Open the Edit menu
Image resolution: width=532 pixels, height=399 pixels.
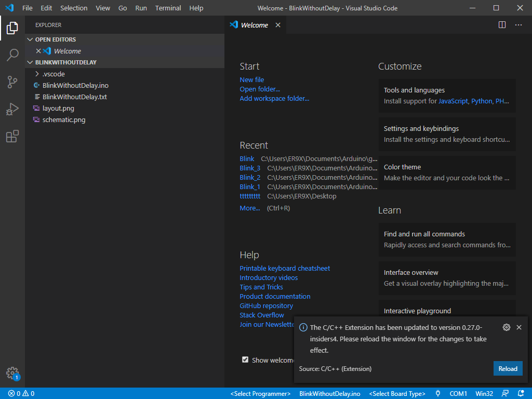click(x=46, y=8)
